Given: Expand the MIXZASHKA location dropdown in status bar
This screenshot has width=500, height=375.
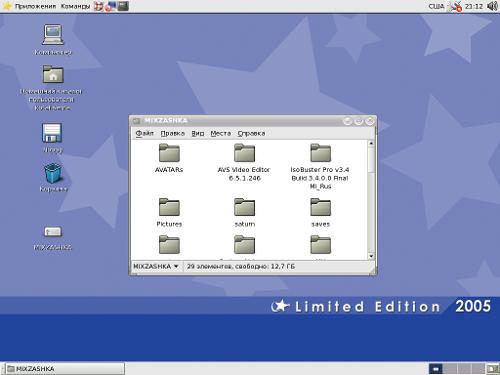Looking at the screenshot, I should [x=156, y=266].
